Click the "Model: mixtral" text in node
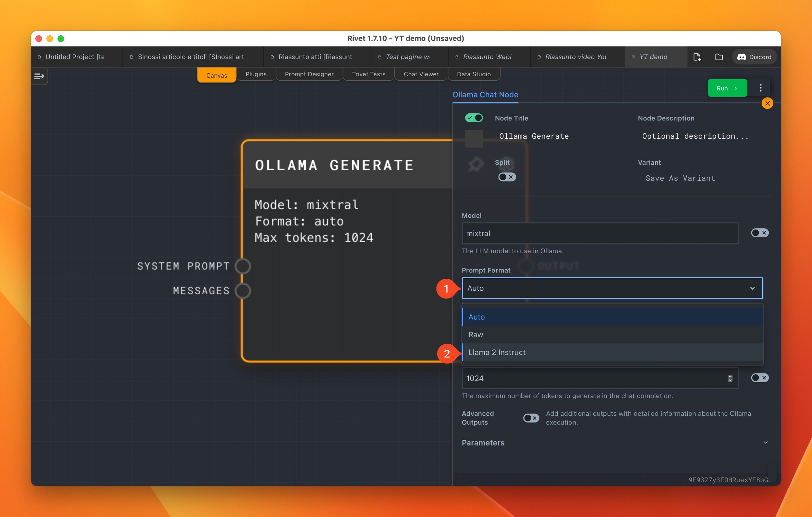The width and height of the screenshot is (812, 517). pos(306,205)
